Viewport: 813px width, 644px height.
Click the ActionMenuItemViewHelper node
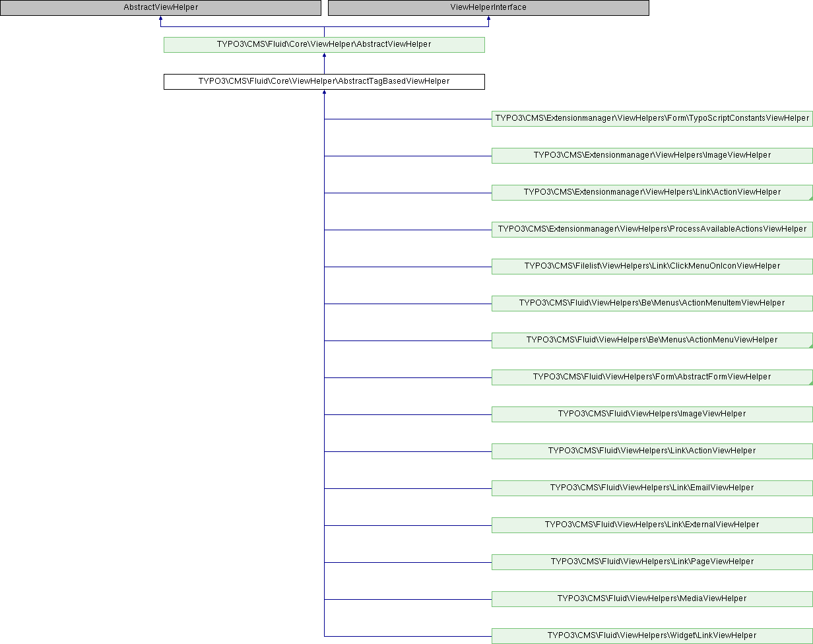652,304
